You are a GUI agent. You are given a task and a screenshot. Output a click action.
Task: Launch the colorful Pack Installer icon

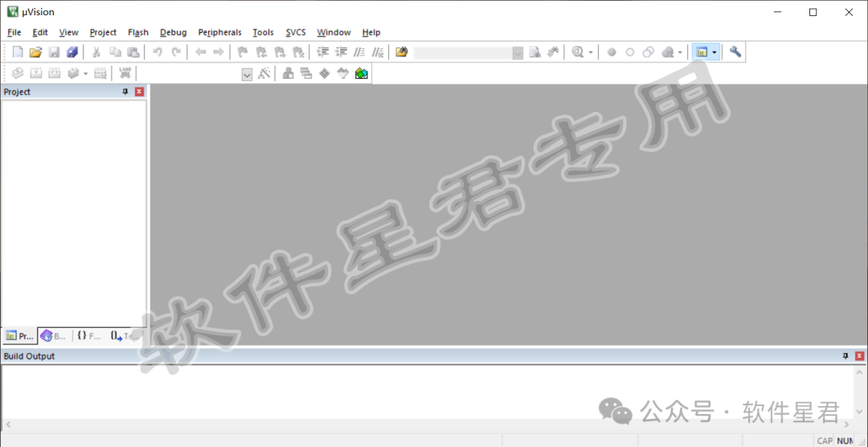coord(362,73)
